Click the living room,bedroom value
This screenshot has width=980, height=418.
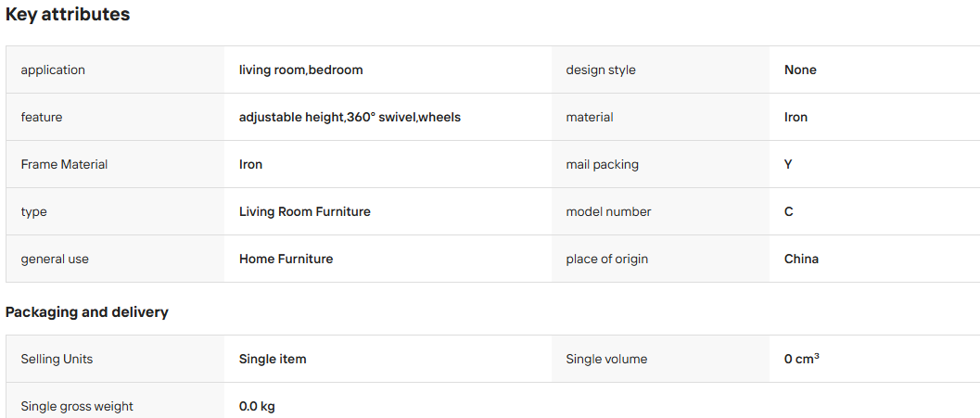point(300,70)
